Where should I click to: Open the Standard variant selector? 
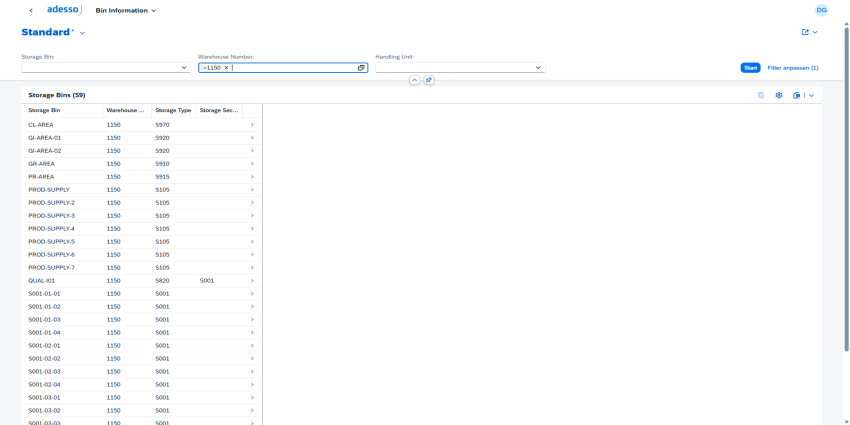(x=82, y=33)
